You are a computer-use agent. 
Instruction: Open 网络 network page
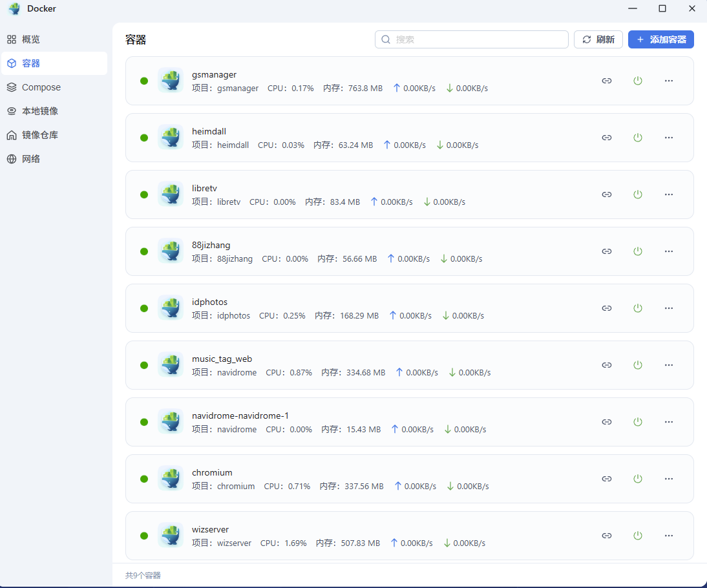[54, 159]
